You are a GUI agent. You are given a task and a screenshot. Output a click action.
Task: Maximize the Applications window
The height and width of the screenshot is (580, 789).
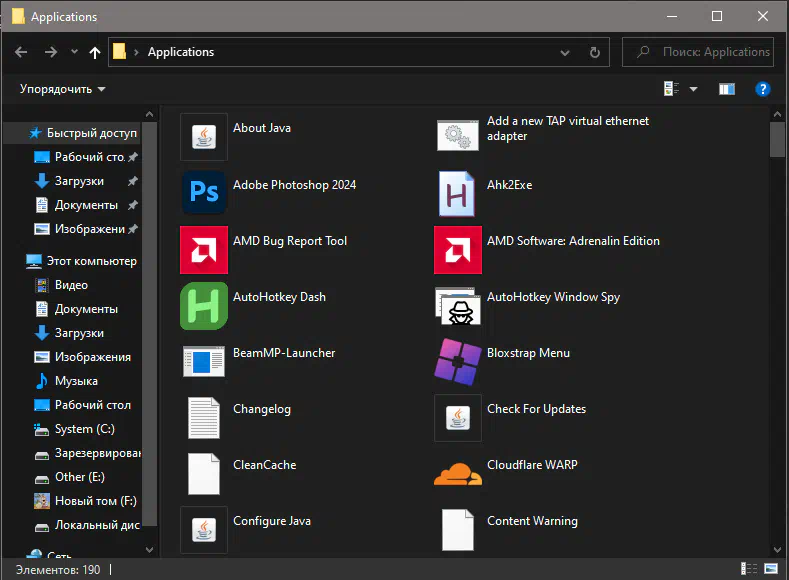tap(717, 16)
